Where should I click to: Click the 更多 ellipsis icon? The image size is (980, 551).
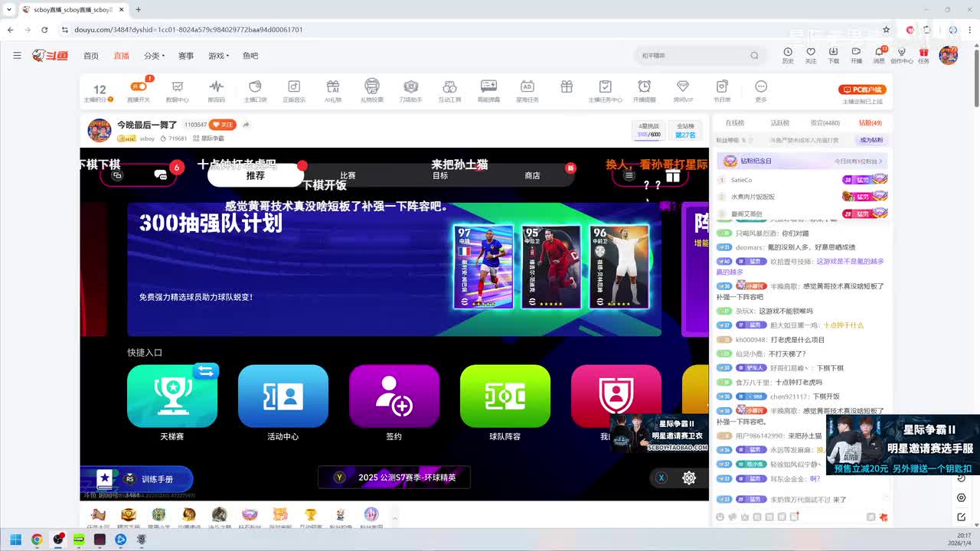[761, 90]
